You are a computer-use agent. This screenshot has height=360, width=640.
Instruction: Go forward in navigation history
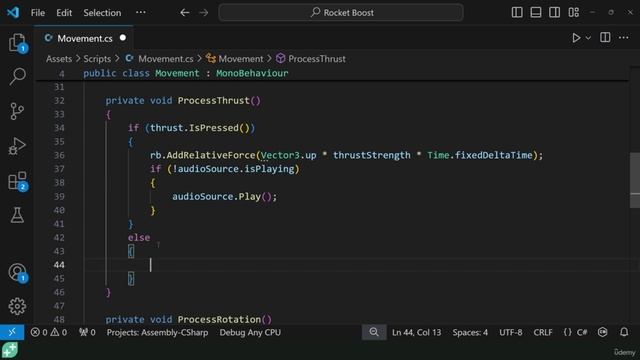(x=204, y=13)
